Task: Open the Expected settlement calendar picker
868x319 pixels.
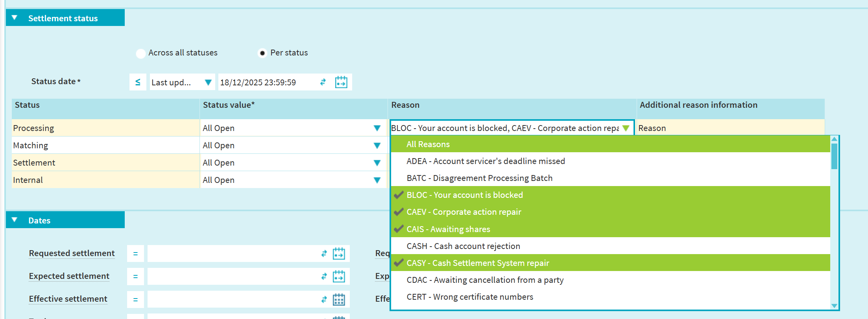Action: point(338,277)
